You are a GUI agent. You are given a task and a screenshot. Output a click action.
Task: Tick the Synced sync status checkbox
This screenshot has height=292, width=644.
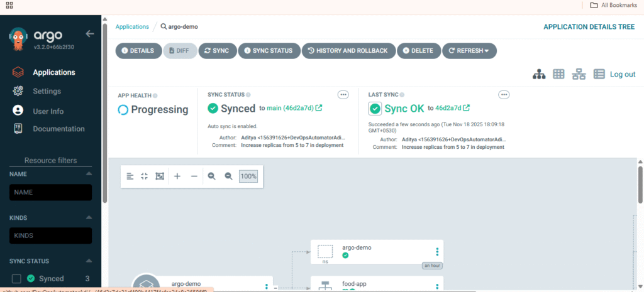(16, 279)
